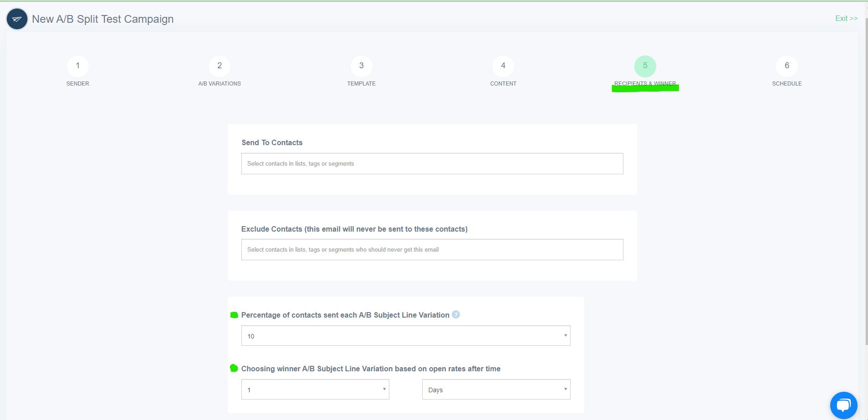868x420 pixels.
Task: Click the paper plane logo icon
Action: [x=17, y=19]
